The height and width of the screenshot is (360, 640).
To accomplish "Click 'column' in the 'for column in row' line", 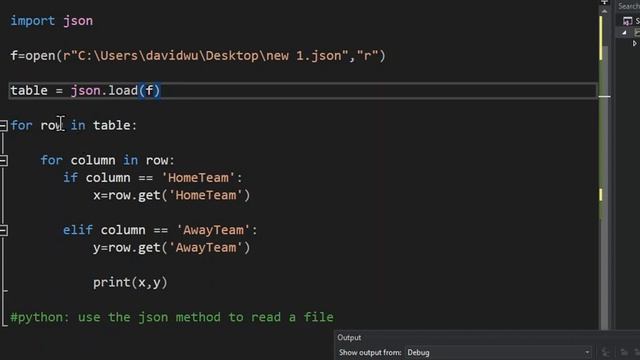I will tap(93, 160).
